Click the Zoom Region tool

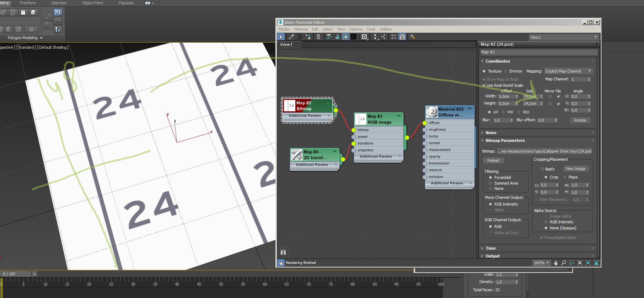click(x=572, y=263)
